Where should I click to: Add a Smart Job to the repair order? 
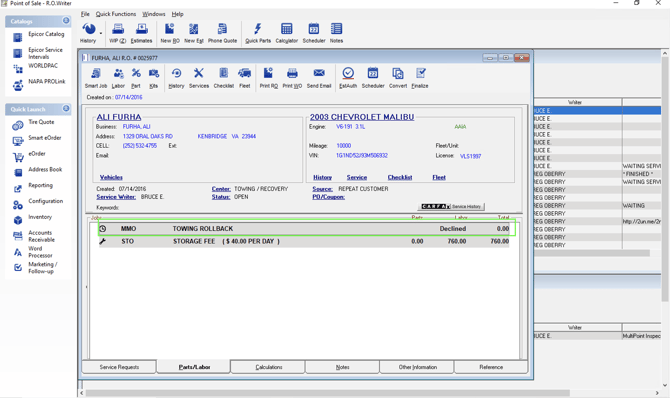[96, 78]
